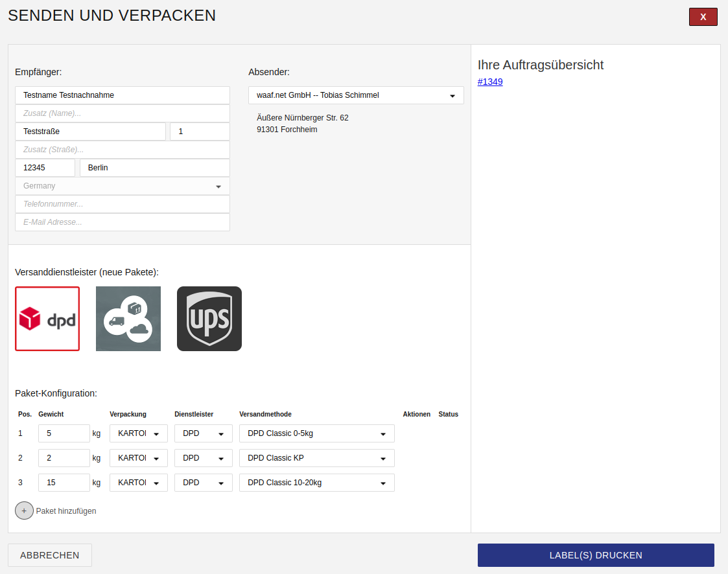This screenshot has height=574, width=728.
Task: Open Verpackung dropdown for package 1
Action: (139, 433)
